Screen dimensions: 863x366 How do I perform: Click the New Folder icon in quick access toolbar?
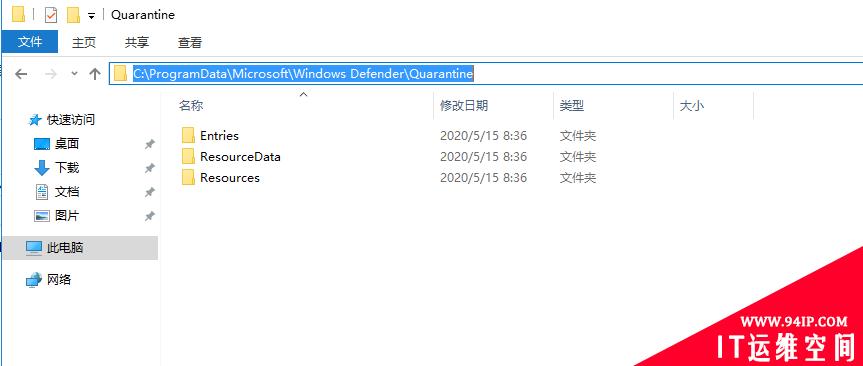tap(73, 15)
